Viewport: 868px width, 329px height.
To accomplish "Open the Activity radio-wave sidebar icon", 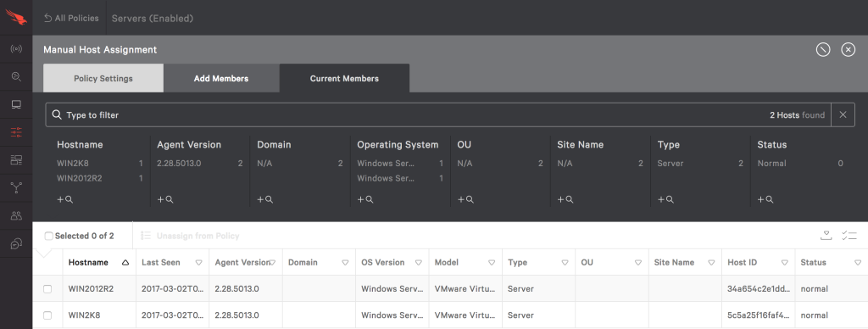I will (16, 48).
